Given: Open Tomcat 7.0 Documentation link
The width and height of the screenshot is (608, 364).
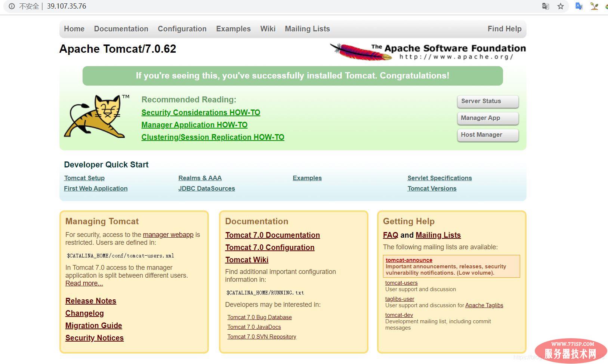Looking at the screenshot, I should point(272,235).
